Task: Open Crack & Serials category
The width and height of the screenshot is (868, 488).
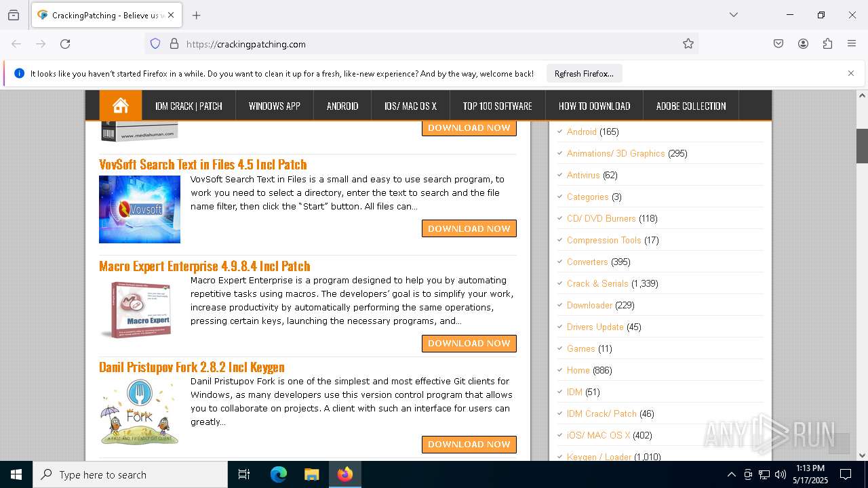Action: tap(597, 283)
